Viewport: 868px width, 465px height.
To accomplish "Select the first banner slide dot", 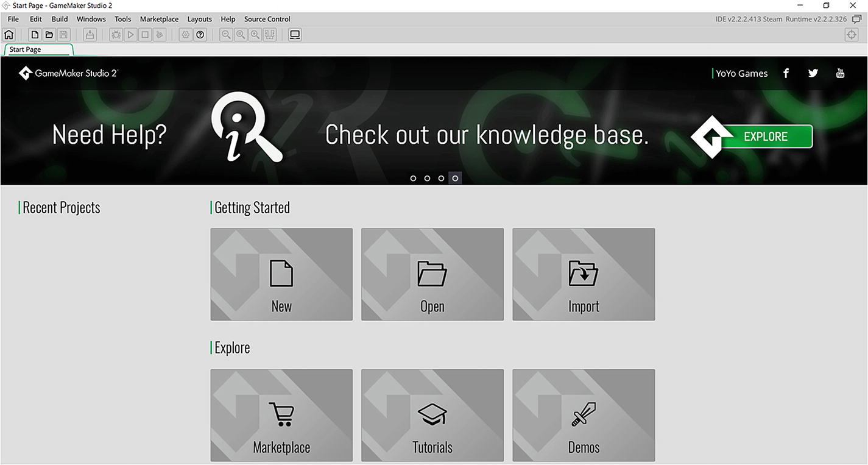I will coord(413,178).
